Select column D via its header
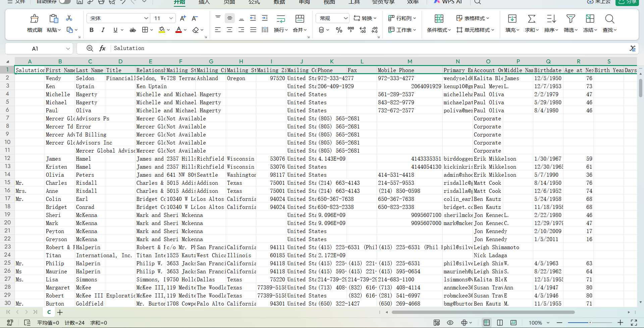This screenshot has height=328, width=644. point(120,61)
